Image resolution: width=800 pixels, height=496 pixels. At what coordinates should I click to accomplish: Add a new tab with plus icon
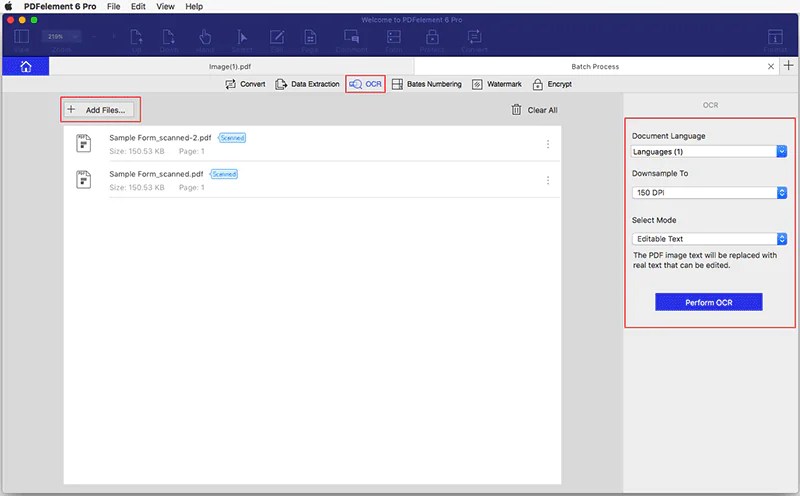click(x=789, y=65)
